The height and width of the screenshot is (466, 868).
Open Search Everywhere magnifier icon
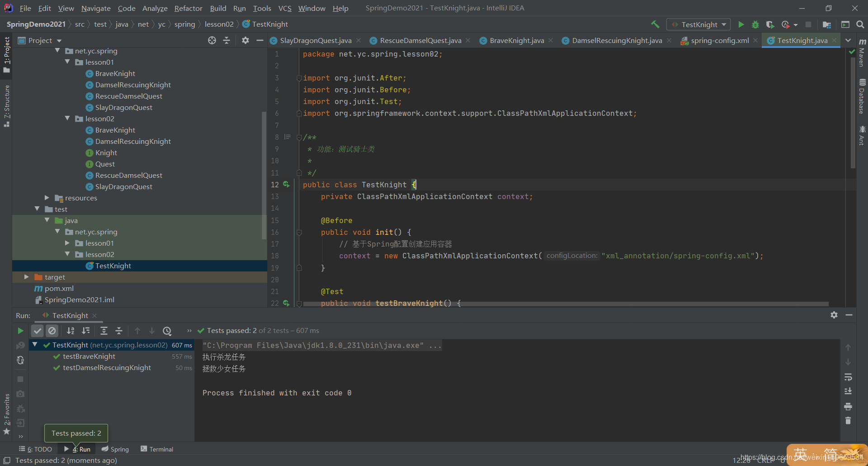[860, 24]
